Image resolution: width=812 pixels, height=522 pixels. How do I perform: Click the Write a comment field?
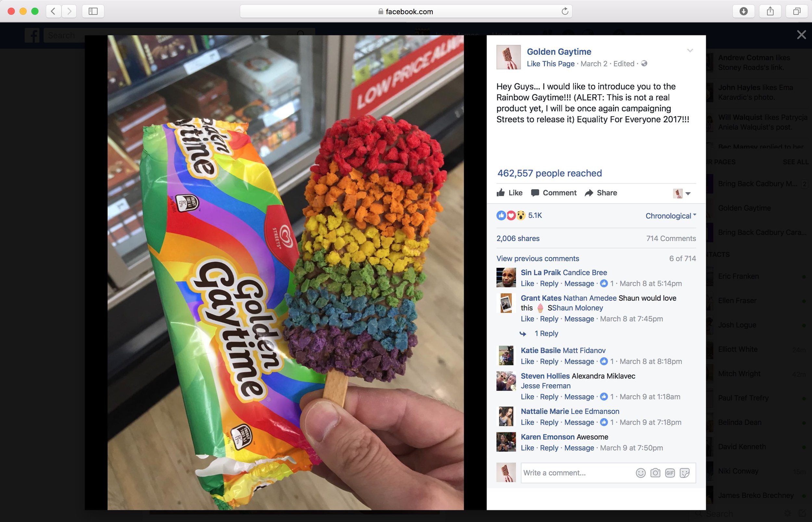[577, 473]
